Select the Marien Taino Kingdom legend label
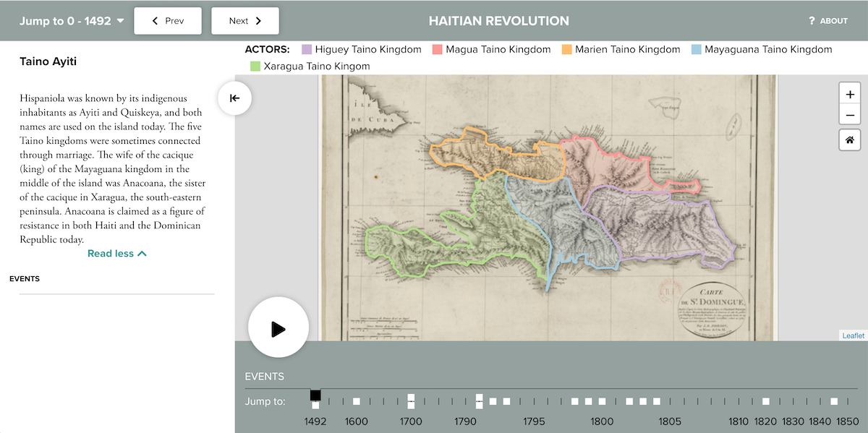This screenshot has height=433, width=868. [628, 49]
